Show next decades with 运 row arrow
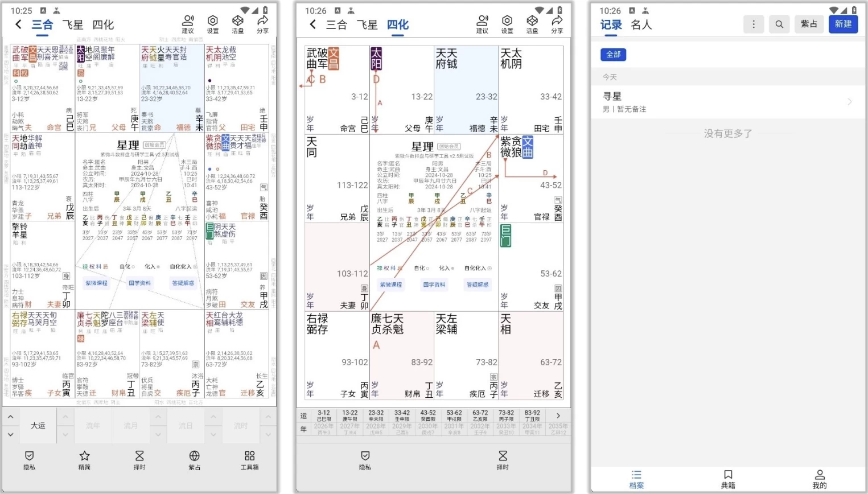 click(558, 415)
